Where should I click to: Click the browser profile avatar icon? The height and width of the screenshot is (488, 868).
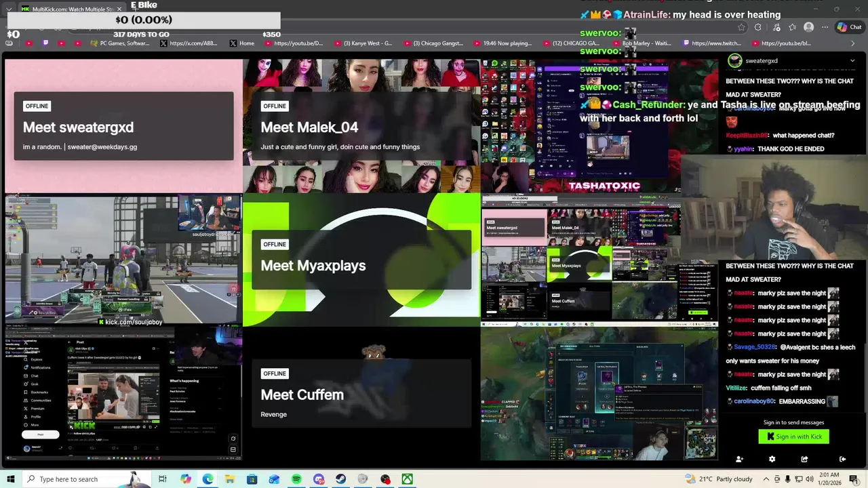coord(808,27)
